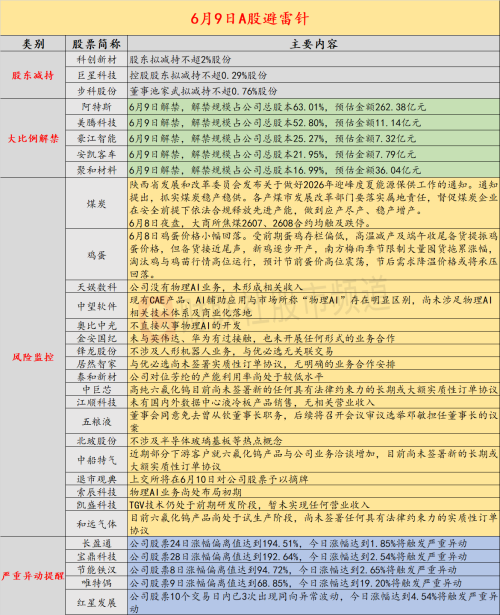Viewport: 500px width, 615px height.
Task: Click the 大比例解禁 category cell
Action: click(33, 138)
